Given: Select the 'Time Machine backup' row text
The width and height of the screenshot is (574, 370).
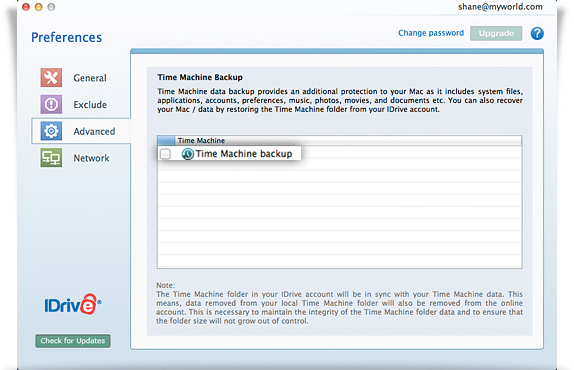Looking at the screenshot, I should (244, 154).
